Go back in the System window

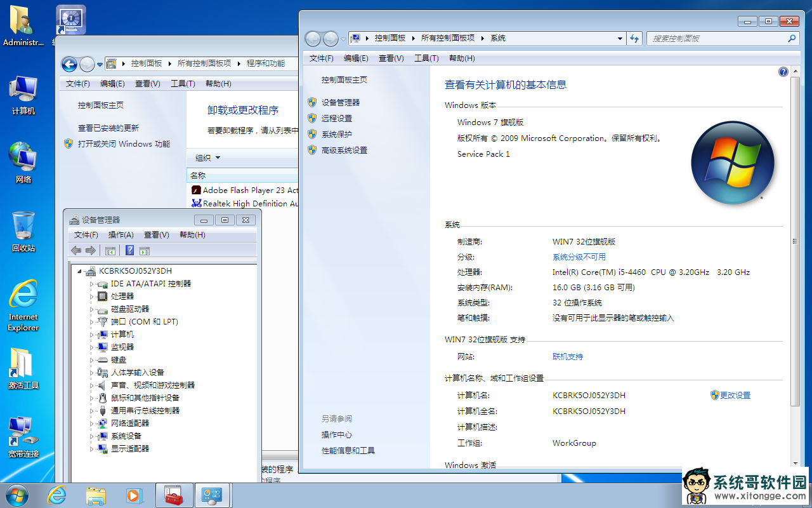[313, 39]
